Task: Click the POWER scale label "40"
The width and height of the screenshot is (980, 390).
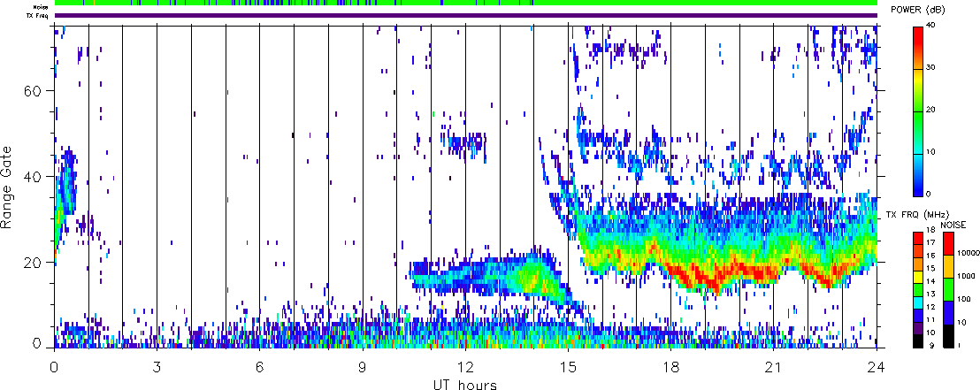Action: coord(932,27)
